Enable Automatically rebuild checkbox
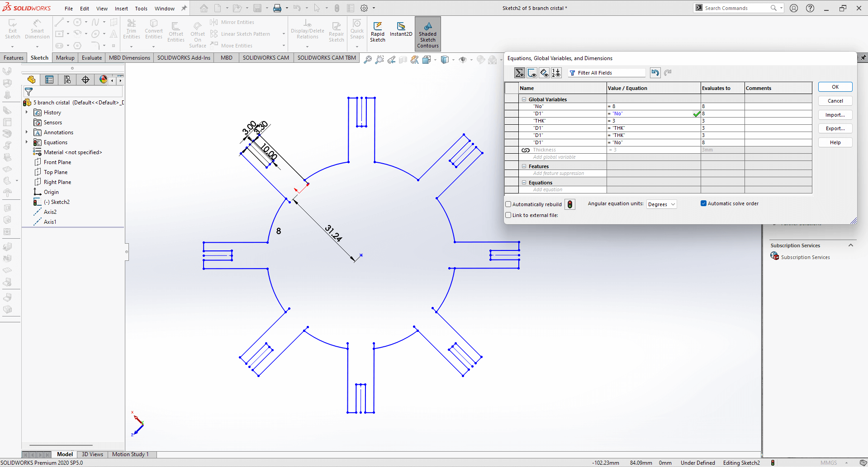Screen dimensions: 868x467 coord(508,204)
